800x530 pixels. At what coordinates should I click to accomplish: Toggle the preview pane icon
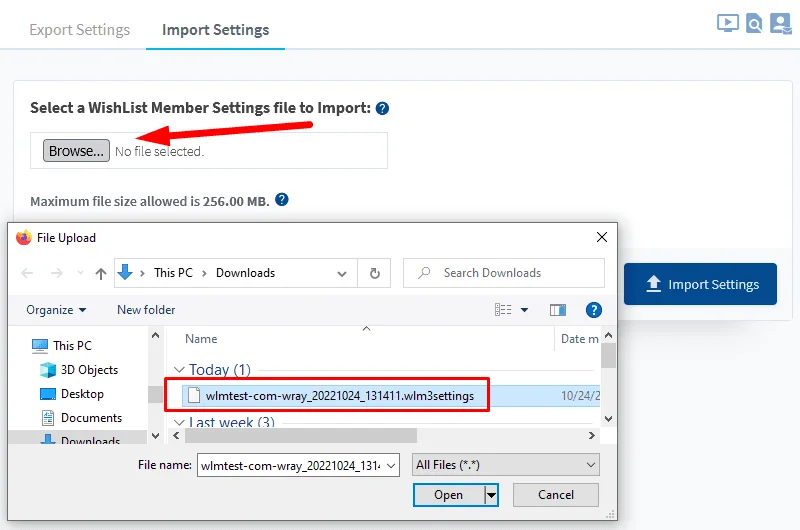[558, 310]
